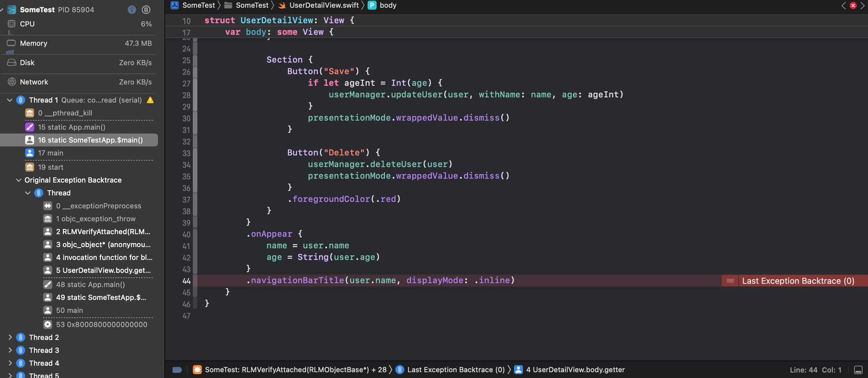
Task: Open the CPU gauge report
Action: [x=79, y=24]
